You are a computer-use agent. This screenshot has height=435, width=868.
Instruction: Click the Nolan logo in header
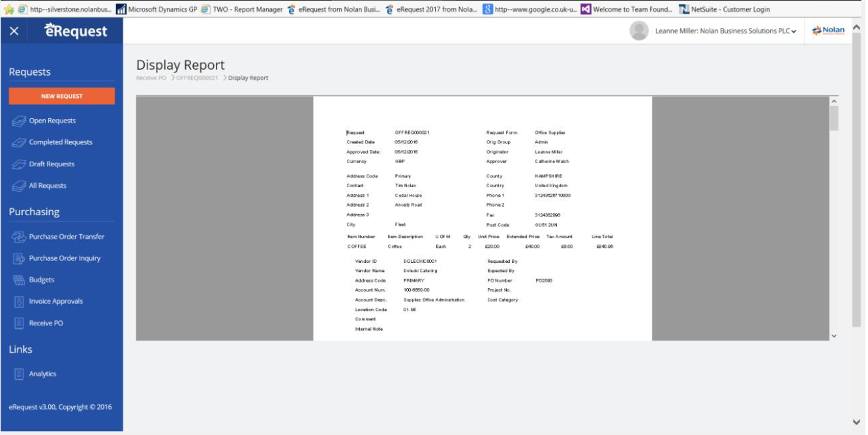[x=828, y=31]
